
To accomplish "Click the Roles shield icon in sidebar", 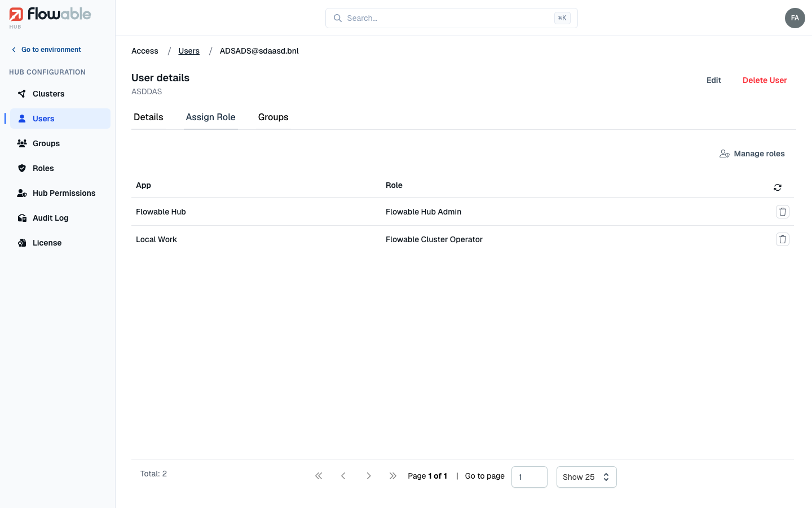I will click(x=22, y=168).
